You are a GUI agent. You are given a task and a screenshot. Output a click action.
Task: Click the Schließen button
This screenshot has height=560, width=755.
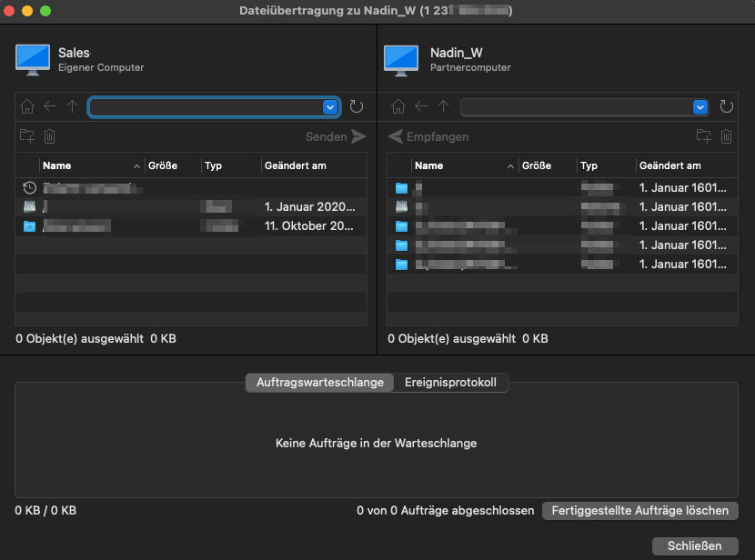695,546
